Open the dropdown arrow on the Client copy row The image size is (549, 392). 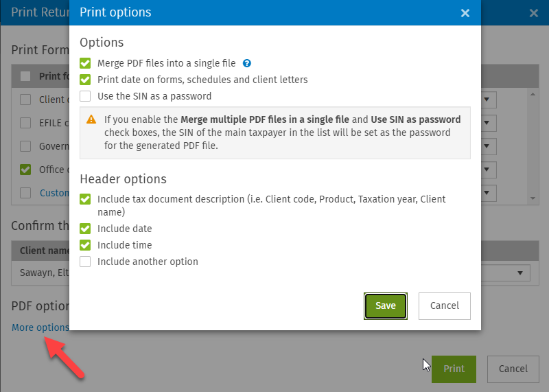pos(487,100)
